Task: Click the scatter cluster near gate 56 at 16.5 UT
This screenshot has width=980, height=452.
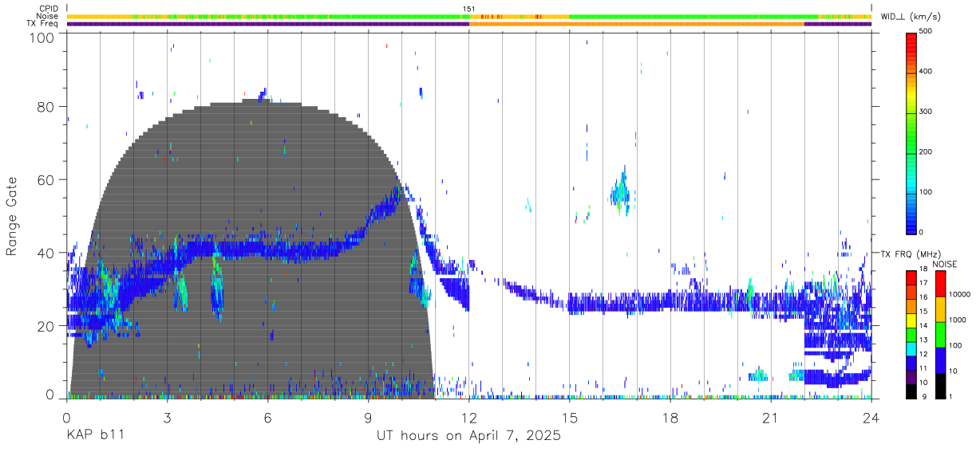Action: [x=620, y=191]
